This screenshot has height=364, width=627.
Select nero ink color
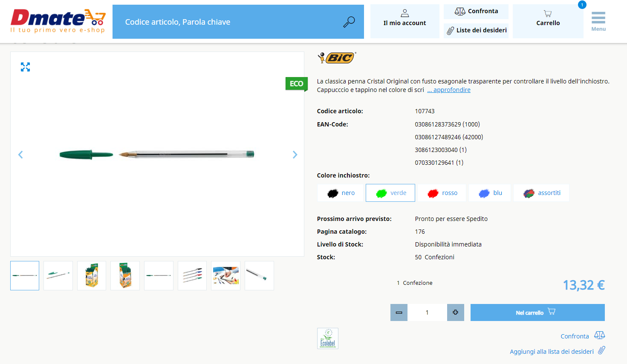click(x=341, y=193)
